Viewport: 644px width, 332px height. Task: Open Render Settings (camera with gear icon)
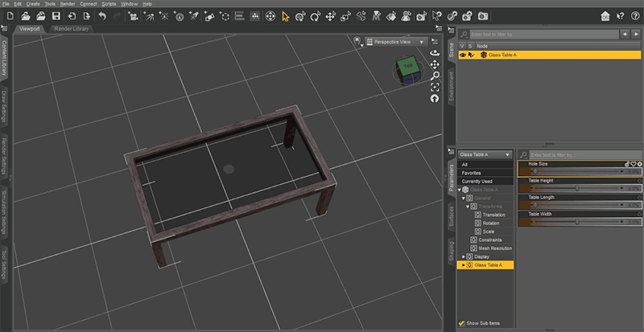467,16
